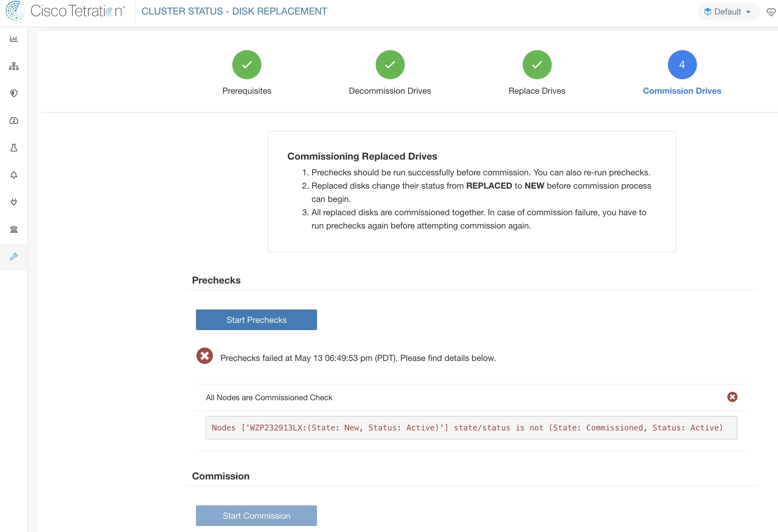Dismiss the precheck failure error icon
Image resolution: width=778 pixels, height=532 pixels.
pyautogui.click(x=733, y=397)
